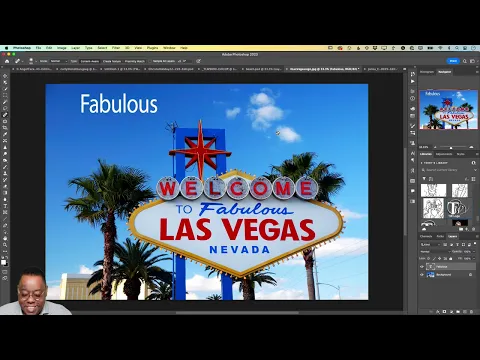480x360 pixels.
Task: Select the Hand tool in the toolbar
Action: coord(5,238)
